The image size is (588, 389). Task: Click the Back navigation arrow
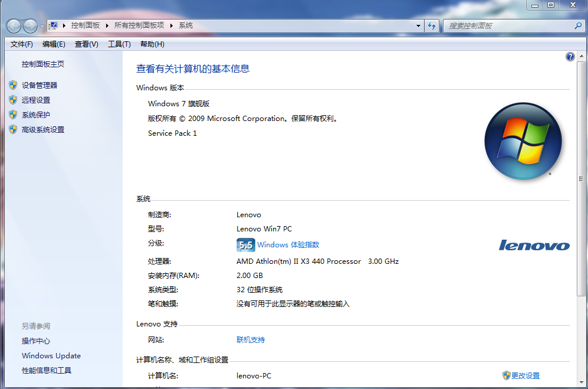[14, 26]
